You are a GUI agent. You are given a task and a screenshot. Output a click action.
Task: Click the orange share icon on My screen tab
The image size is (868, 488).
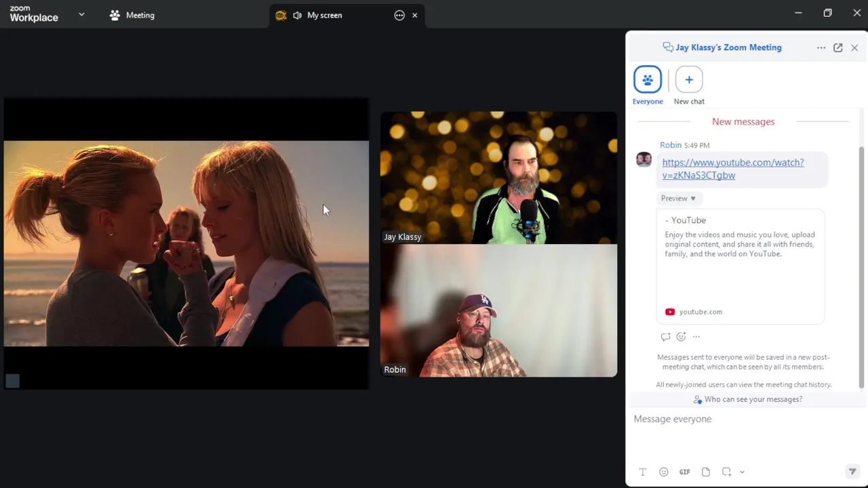(x=281, y=15)
